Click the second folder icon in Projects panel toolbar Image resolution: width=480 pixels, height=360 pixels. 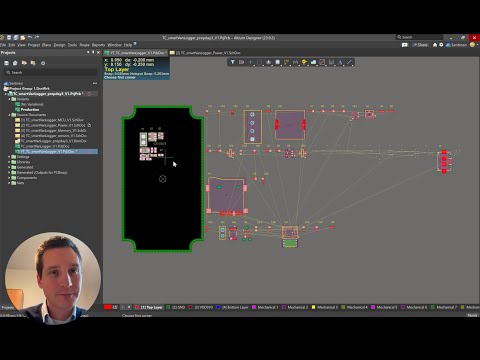pos(33,63)
